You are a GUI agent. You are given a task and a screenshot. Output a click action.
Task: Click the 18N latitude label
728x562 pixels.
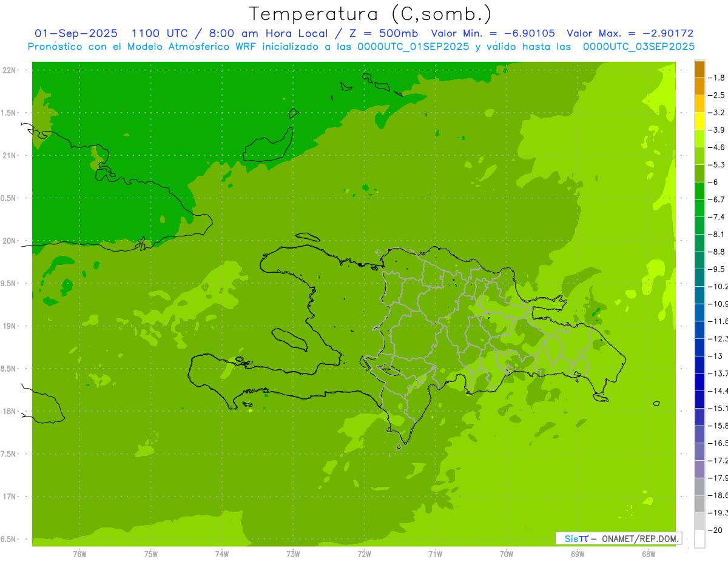(10, 411)
